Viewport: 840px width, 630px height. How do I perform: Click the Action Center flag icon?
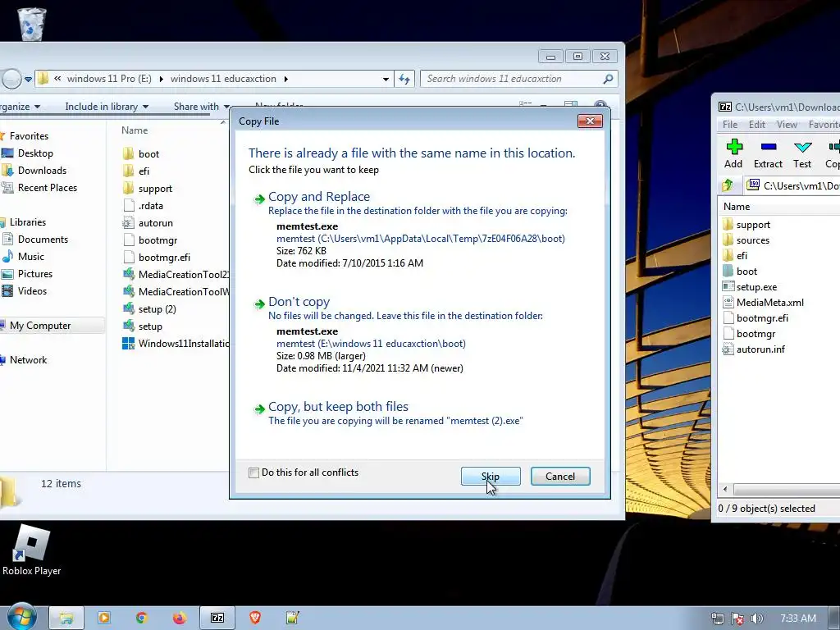point(737,619)
